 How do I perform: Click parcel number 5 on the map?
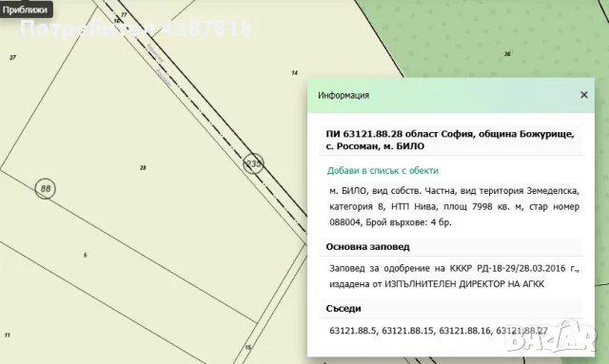point(85,255)
